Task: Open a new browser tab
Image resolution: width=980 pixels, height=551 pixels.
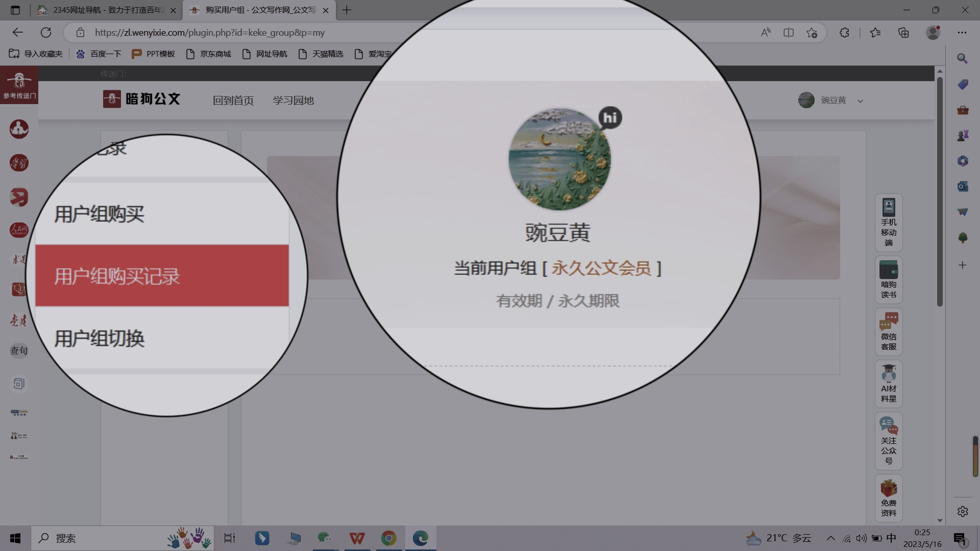Action: [347, 10]
